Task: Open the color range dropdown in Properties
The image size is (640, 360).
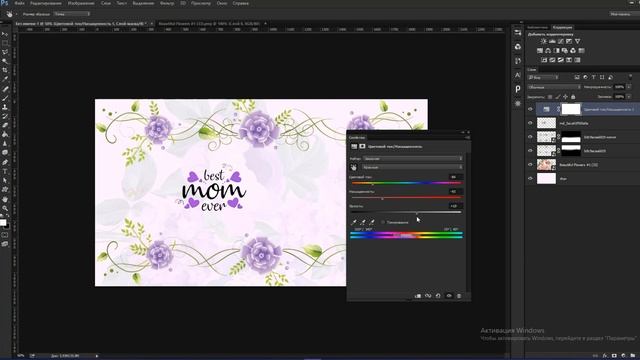Action: click(412, 167)
